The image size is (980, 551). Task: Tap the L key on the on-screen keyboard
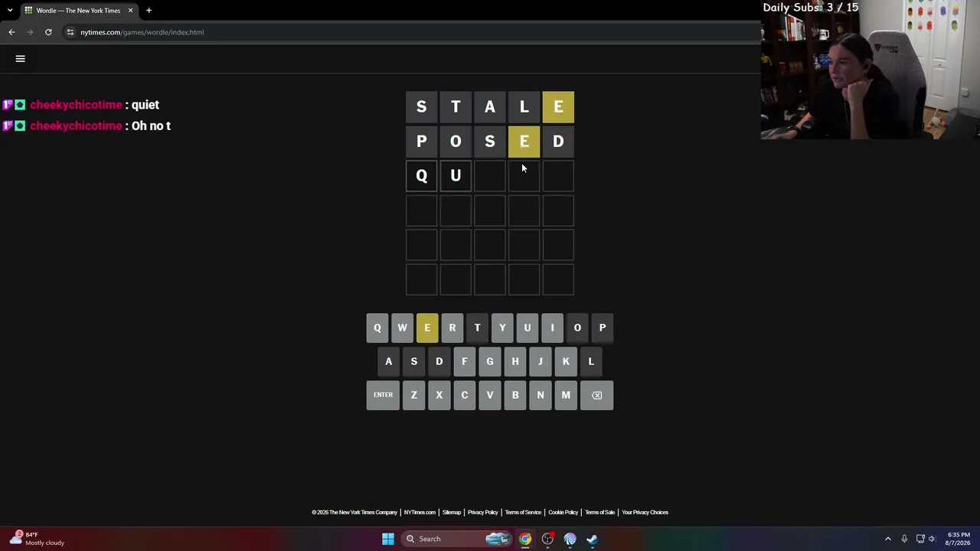point(591,361)
